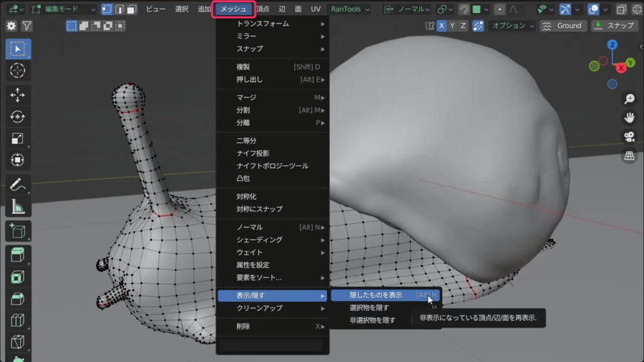This screenshot has width=644, height=362.
Task: Open the ノーマル orientation dropdown
Action: pyautogui.click(x=407, y=9)
